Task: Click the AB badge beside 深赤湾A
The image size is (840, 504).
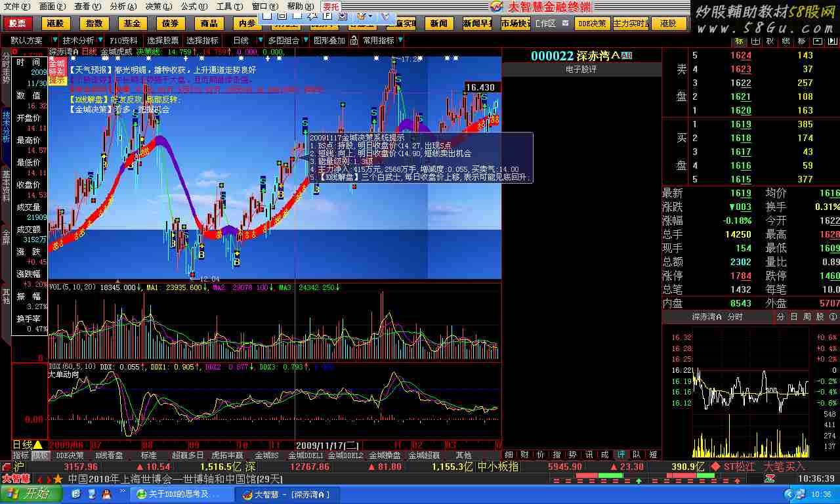Action: (x=627, y=56)
